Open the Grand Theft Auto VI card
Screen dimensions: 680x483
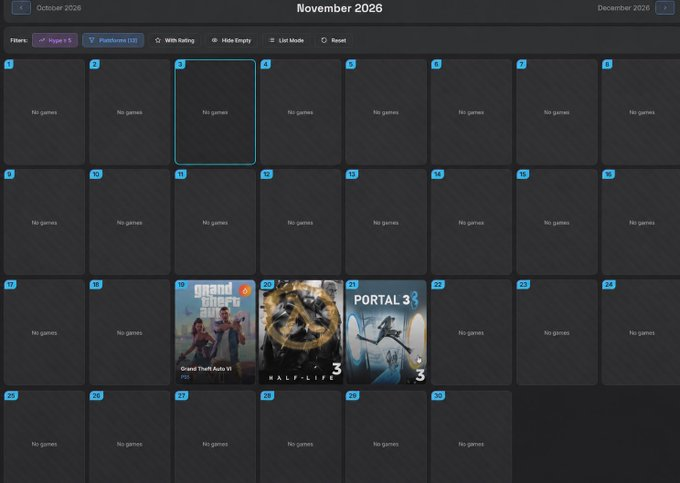[x=215, y=332]
